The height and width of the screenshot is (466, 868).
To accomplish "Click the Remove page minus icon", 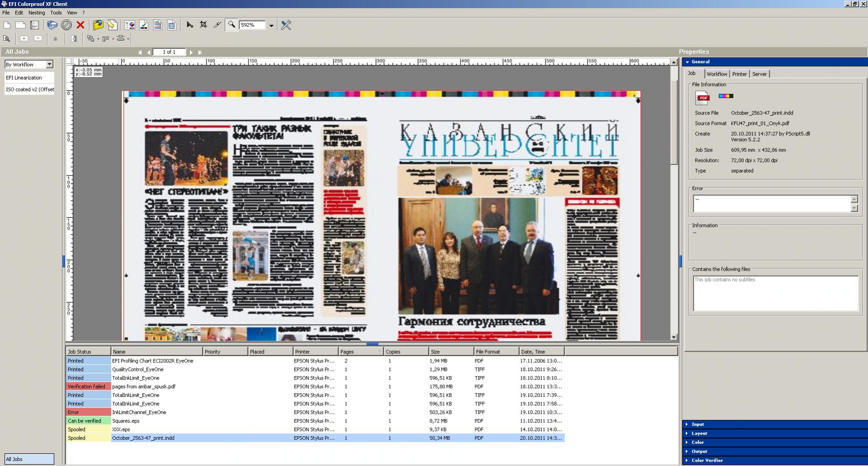I will click(38, 39).
